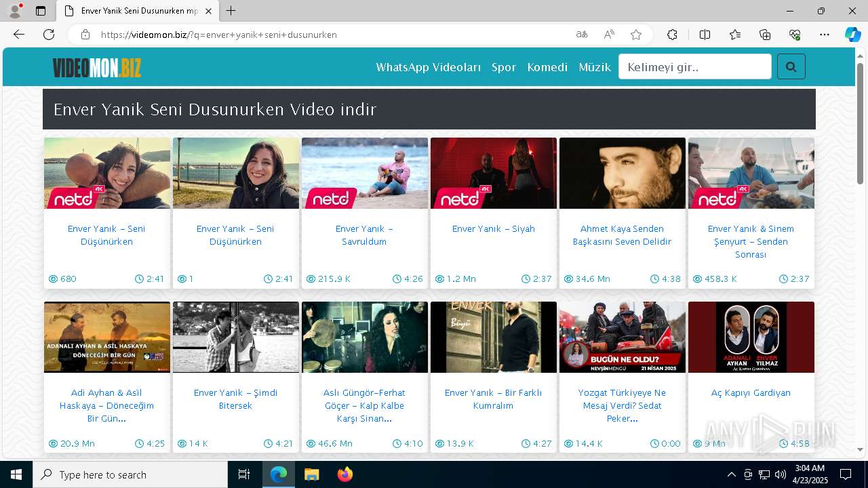868x488 pixels.
Task: Activate Read aloud icon in address bar
Action: [608, 35]
